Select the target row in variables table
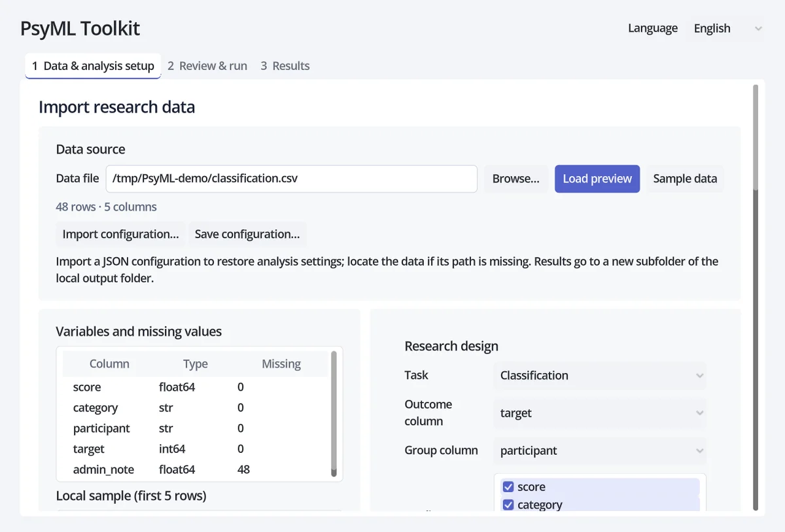The image size is (785, 532). click(196, 449)
